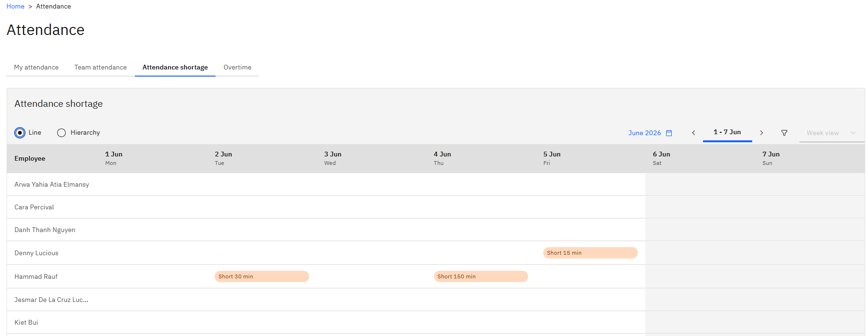
Task: Select the Hierarchy radio button
Action: tap(61, 133)
